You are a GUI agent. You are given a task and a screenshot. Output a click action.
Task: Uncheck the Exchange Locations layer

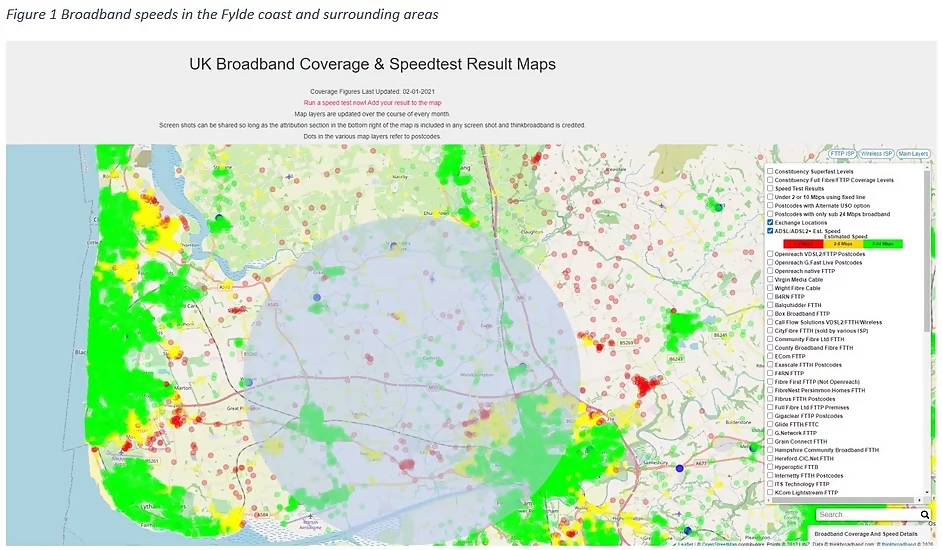770,222
